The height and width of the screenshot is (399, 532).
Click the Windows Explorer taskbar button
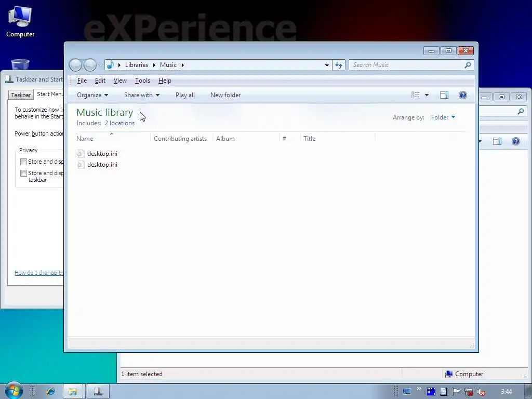point(73,391)
